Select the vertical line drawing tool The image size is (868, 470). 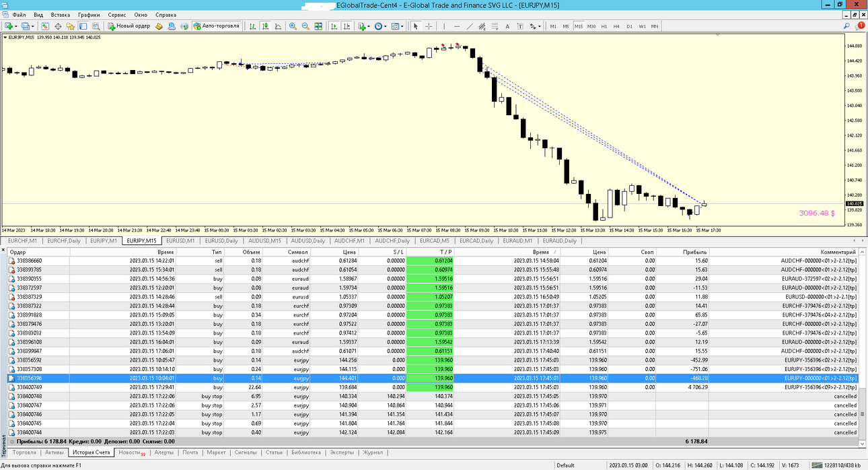(444, 26)
